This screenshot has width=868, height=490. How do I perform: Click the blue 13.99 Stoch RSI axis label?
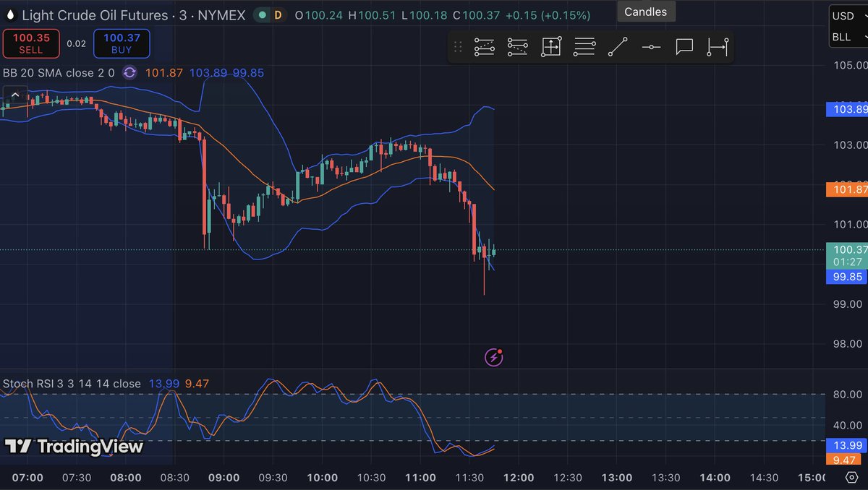(x=846, y=446)
